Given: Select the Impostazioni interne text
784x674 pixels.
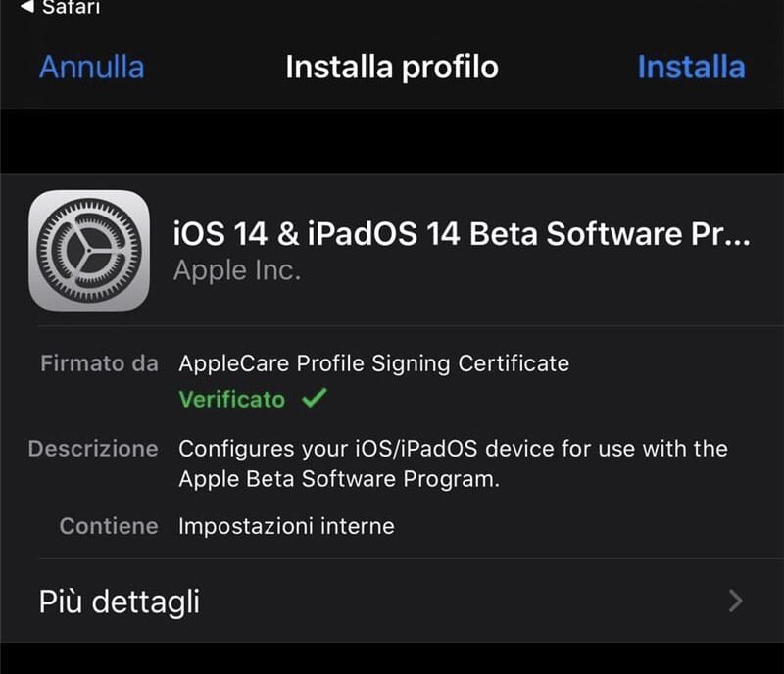Looking at the screenshot, I should pos(286,526).
